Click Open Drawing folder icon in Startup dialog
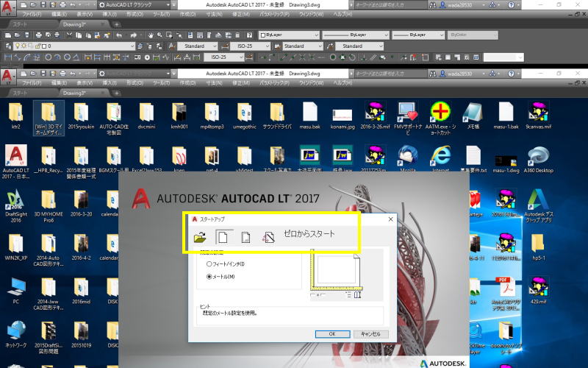This screenshot has height=368, width=588. [x=200, y=237]
